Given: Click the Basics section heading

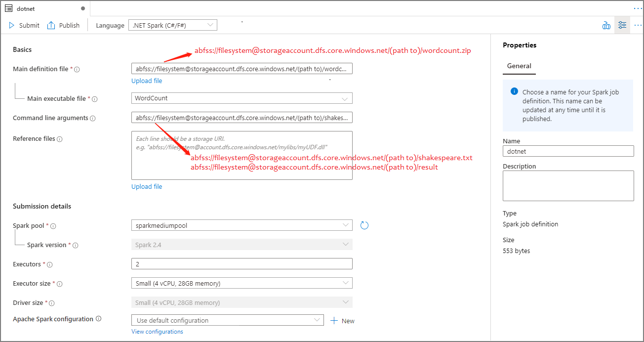Looking at the screenshot, I should [x=22, y=49].
